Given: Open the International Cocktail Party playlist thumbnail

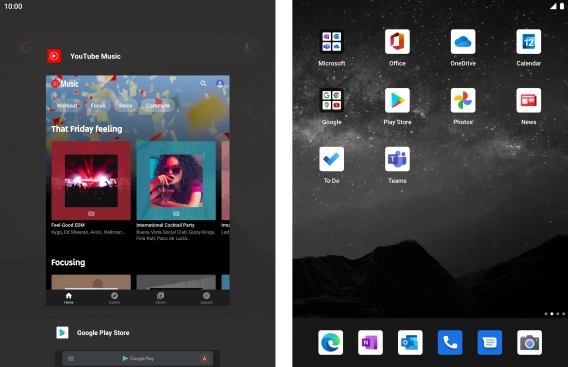Looking at the screenshot, I should pos(176,180).
